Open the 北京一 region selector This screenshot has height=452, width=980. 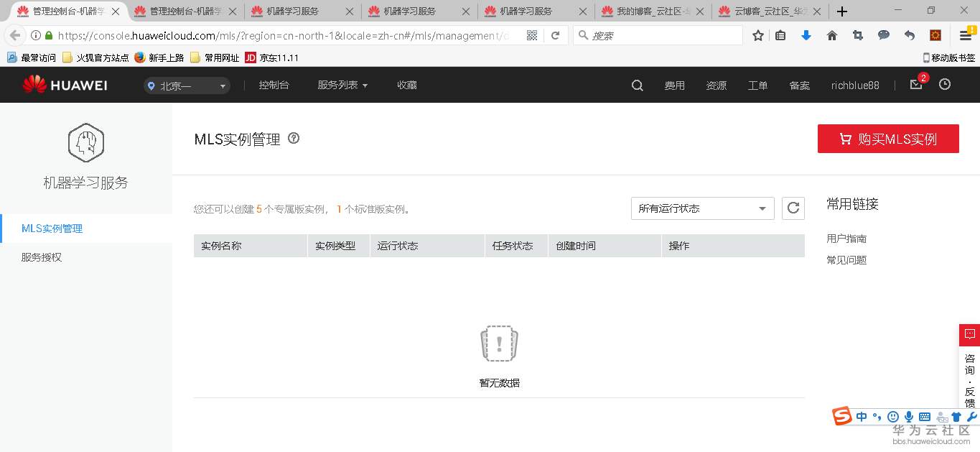[x=185, y=85]
